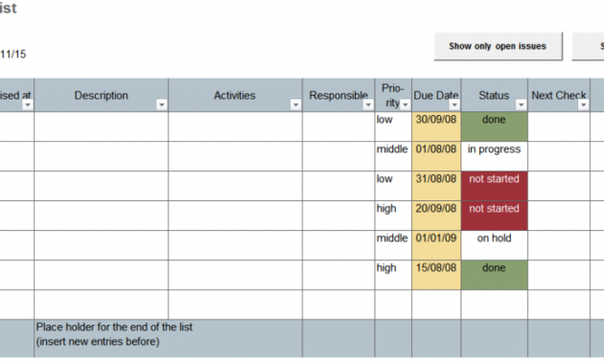Select due date cell 15/08/08
The width and height of the screenshot is (604, 364).
point(436,275)
